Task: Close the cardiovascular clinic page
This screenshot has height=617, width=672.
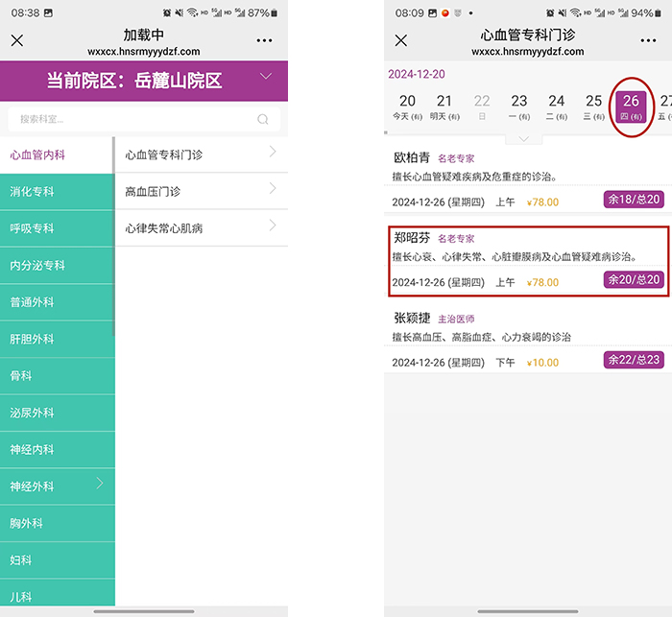Action: pos(401,40)
